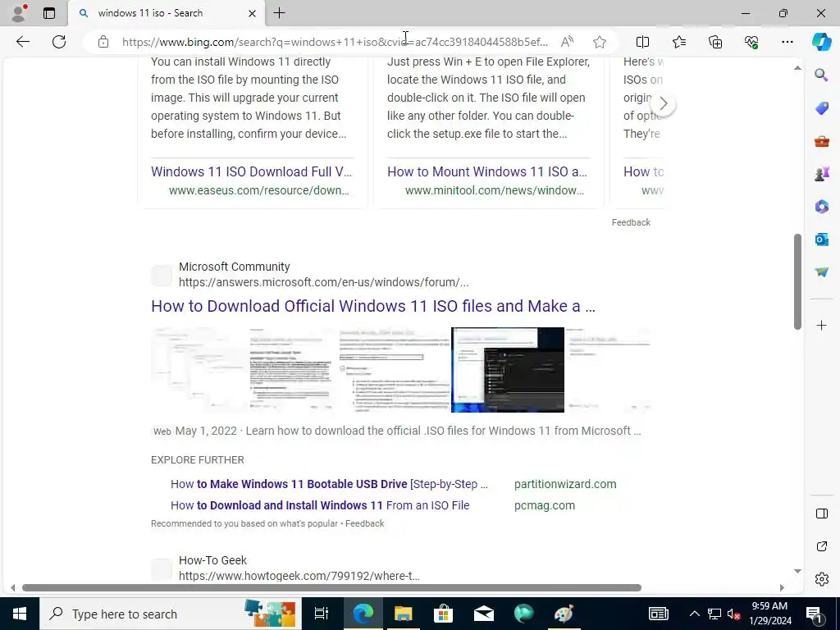Open Browser essentials heart icon

pyautogui.click(x=751, y=42)
